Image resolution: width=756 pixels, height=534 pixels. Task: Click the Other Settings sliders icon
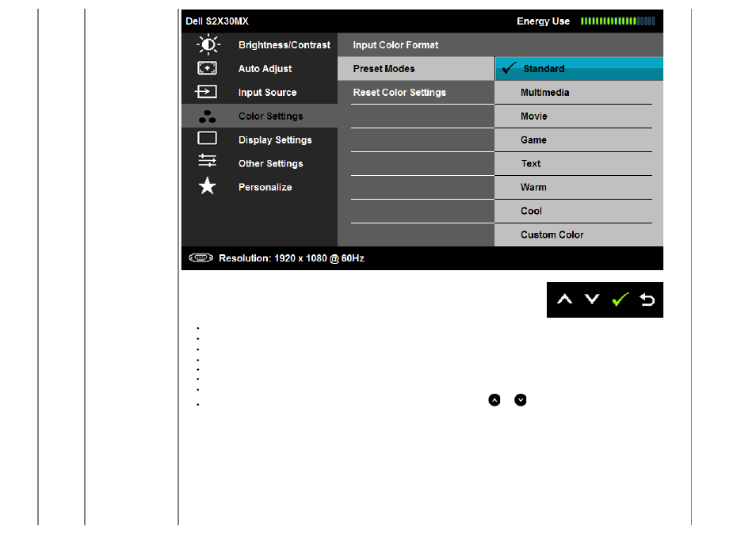208,161
